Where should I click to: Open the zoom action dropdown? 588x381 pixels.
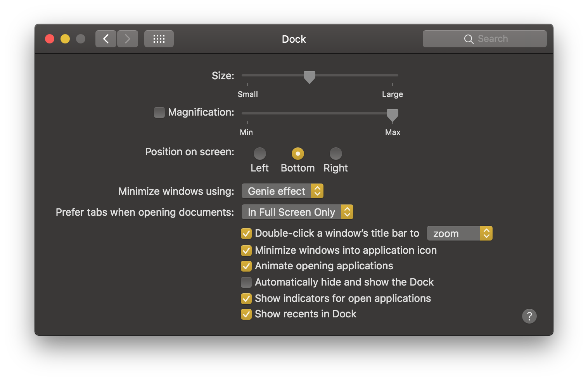coord(460,233)
